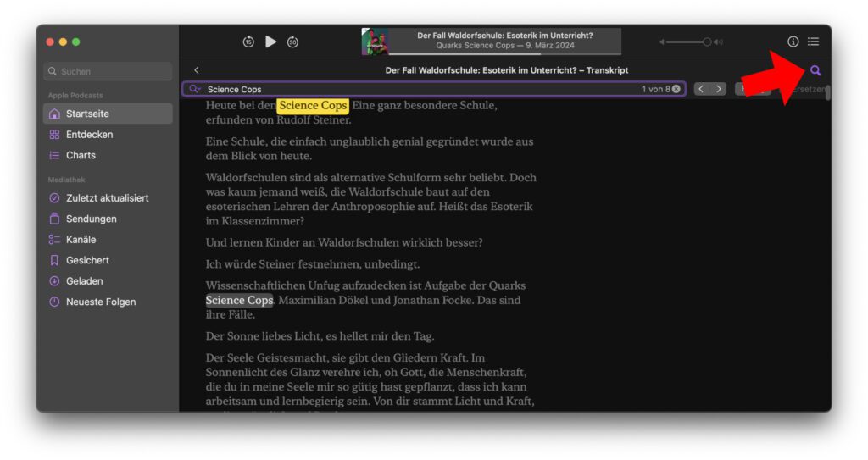Select Charts in the sidebar
This screenshot has width=868, height=460.
click(x=81, y=155)
